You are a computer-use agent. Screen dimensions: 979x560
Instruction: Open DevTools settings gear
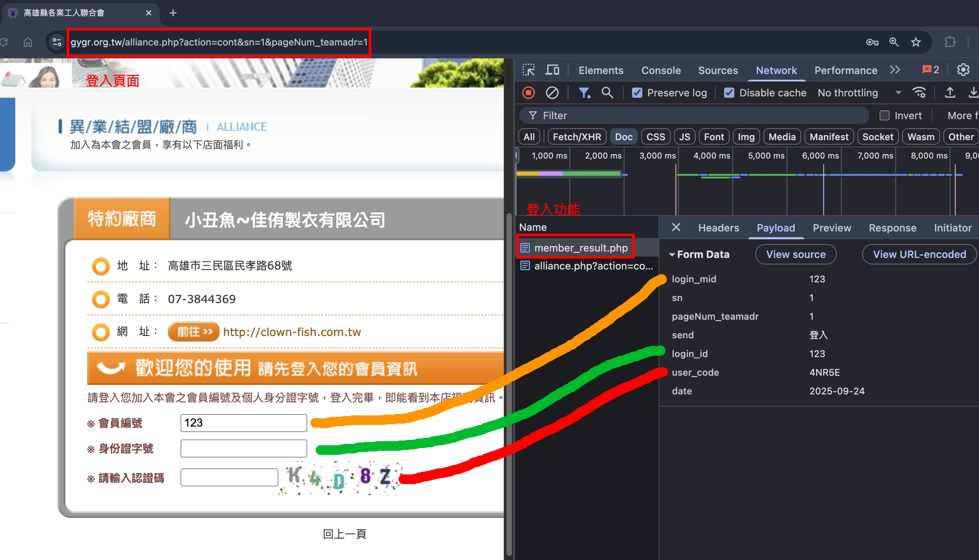tap(963, 70)
